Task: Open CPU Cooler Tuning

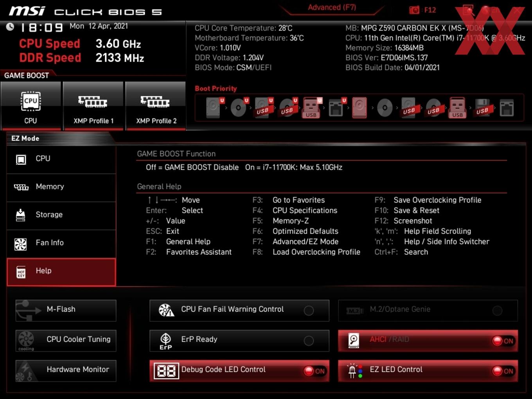Action: [66, 340]
